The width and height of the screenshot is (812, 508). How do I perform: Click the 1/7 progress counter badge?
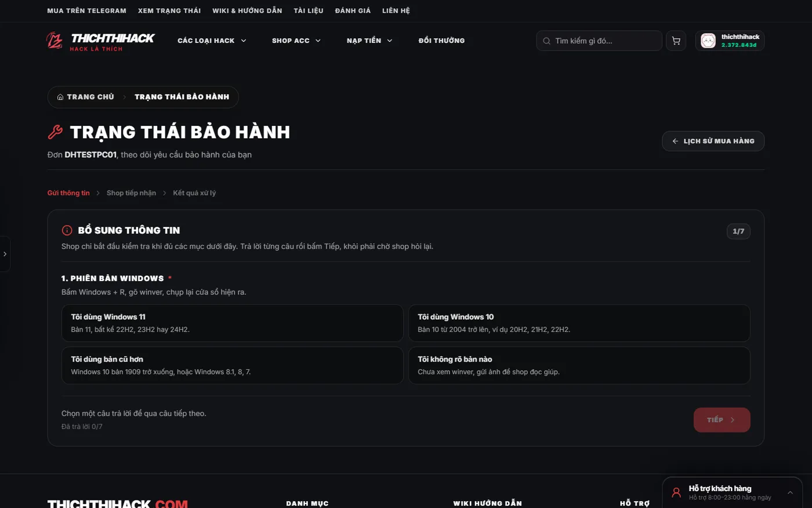tap(738, 231)
